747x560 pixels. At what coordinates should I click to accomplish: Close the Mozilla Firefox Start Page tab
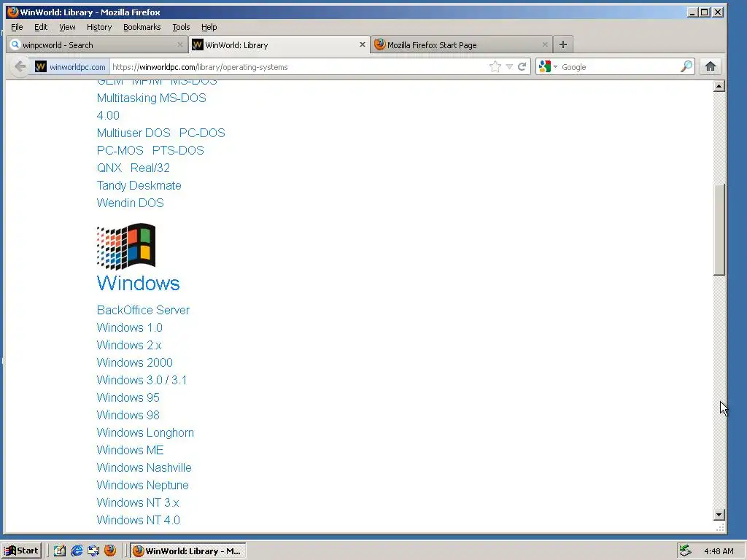[544, 44]
